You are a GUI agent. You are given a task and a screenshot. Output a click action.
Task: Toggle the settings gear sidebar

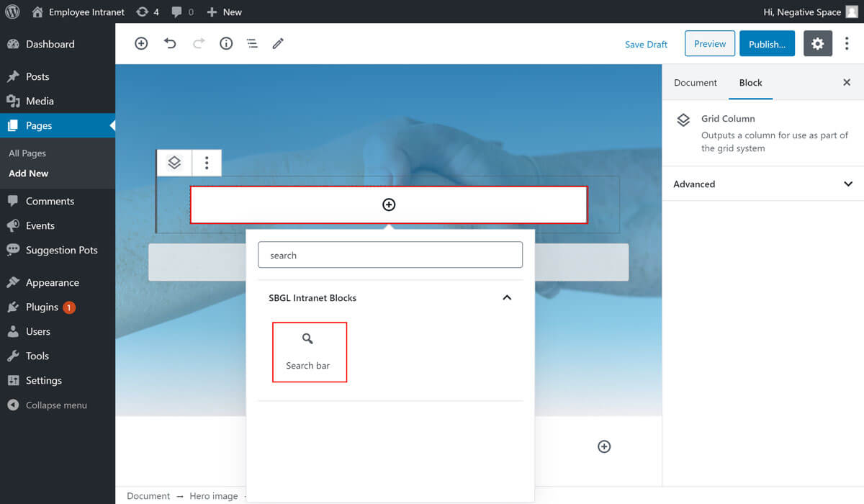(817, 44)
